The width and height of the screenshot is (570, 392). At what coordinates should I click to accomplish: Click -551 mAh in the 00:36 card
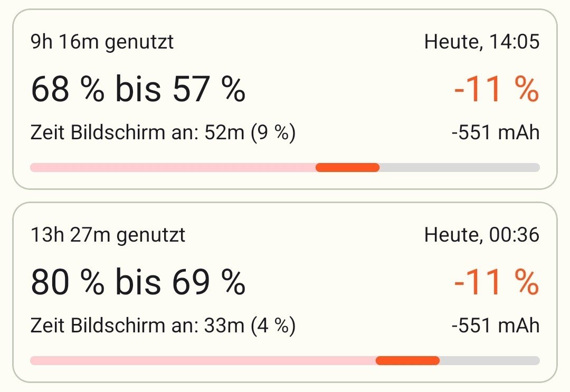pyautogui.click(x=496, y=326)
